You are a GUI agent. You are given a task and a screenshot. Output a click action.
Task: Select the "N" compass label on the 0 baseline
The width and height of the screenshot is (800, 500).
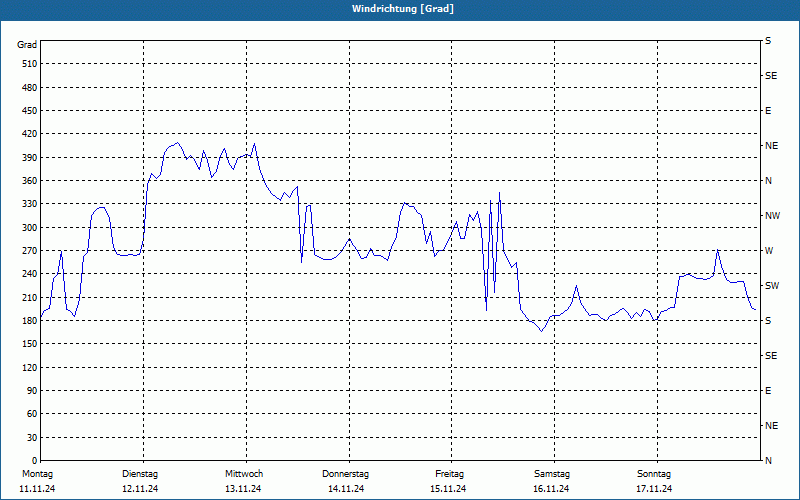[x=768, y=461]
